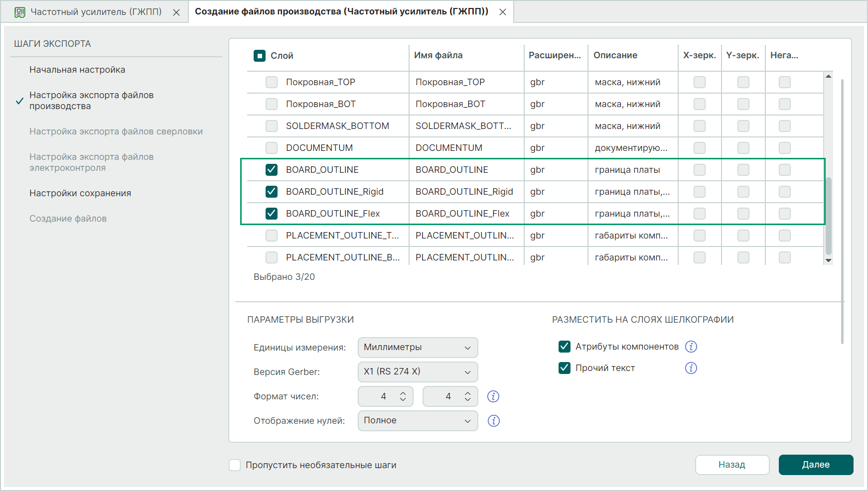Viewport: 868px width, 491px height.
Task: Click info icon next to Прочий текст
Action: tap(691, 368)
